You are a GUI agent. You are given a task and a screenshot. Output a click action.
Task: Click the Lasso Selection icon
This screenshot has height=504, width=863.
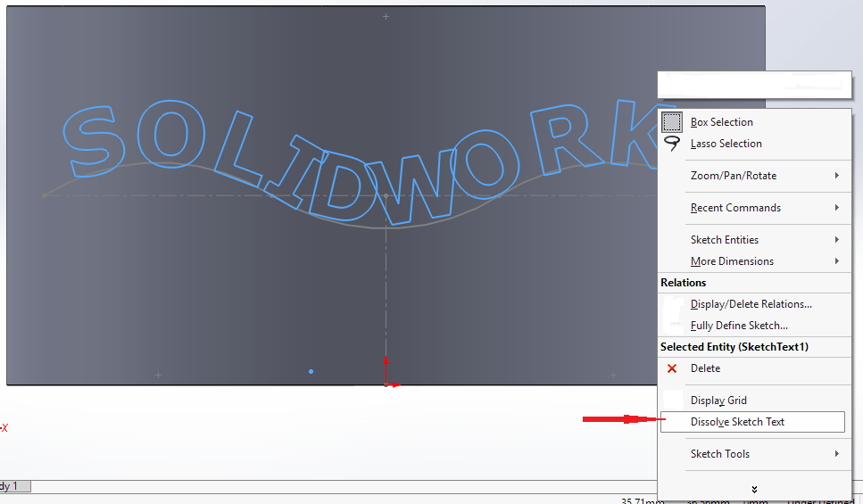671,144
